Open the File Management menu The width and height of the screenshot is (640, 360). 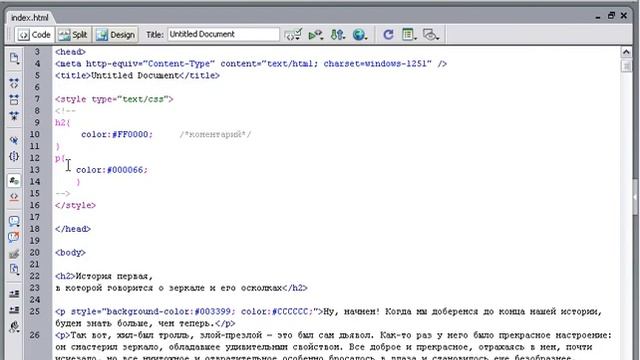338,35
